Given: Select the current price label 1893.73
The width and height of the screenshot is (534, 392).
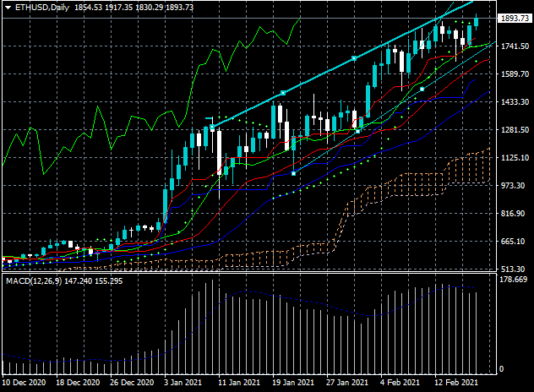Looking at the screenshot, I should point(515,18).
